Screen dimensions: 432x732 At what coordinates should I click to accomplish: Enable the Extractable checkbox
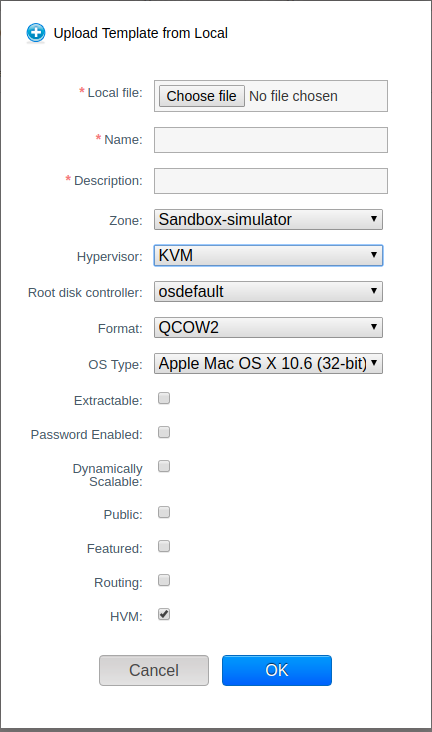[164, 398]
